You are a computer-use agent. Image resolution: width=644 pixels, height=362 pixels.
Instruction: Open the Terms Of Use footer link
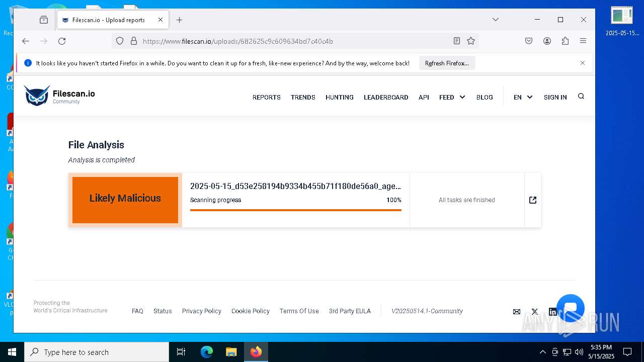[299, 311]
